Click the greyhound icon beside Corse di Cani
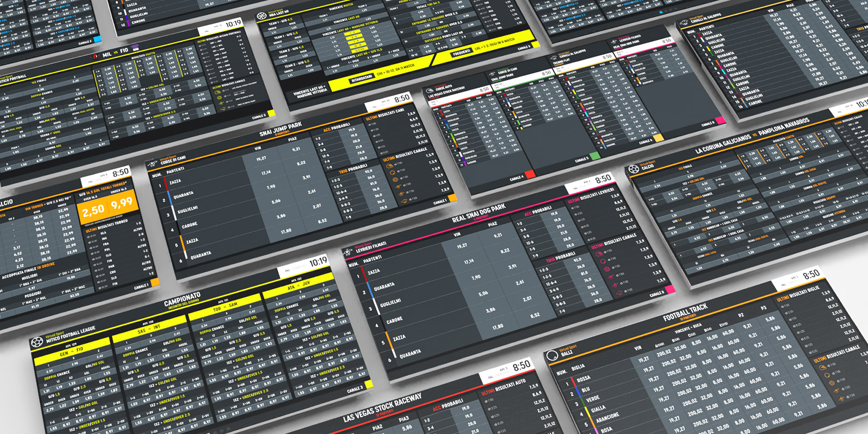Screen dimensions: 868x434 [x=152, y=163]
